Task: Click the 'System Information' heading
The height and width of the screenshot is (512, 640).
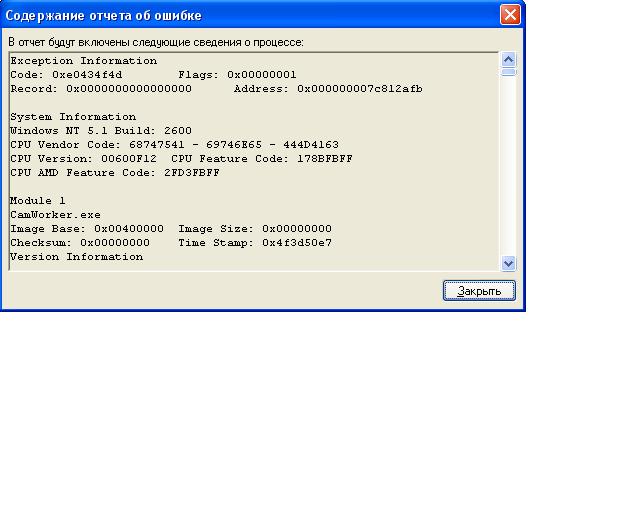Action: click(73, 117)
